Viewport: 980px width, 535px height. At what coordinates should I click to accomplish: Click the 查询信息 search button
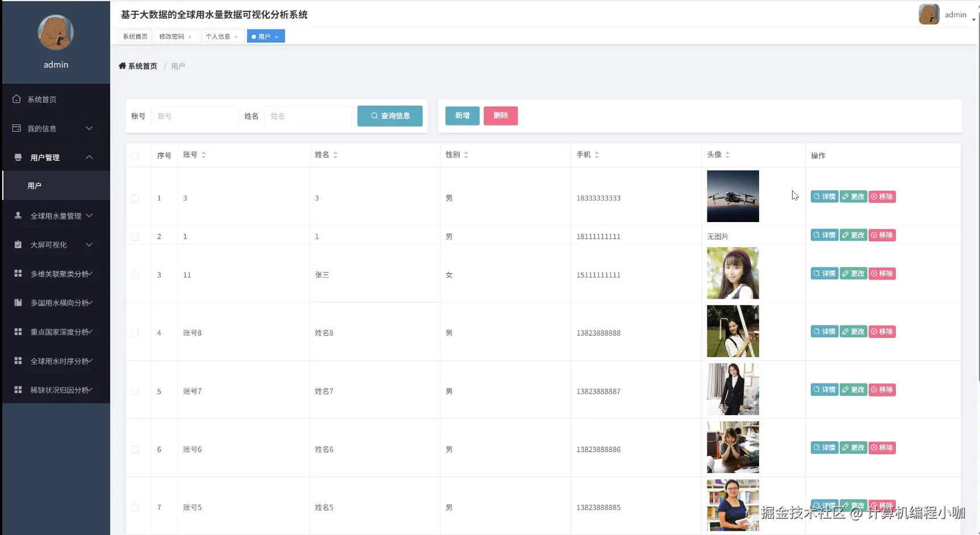point(390,116)
